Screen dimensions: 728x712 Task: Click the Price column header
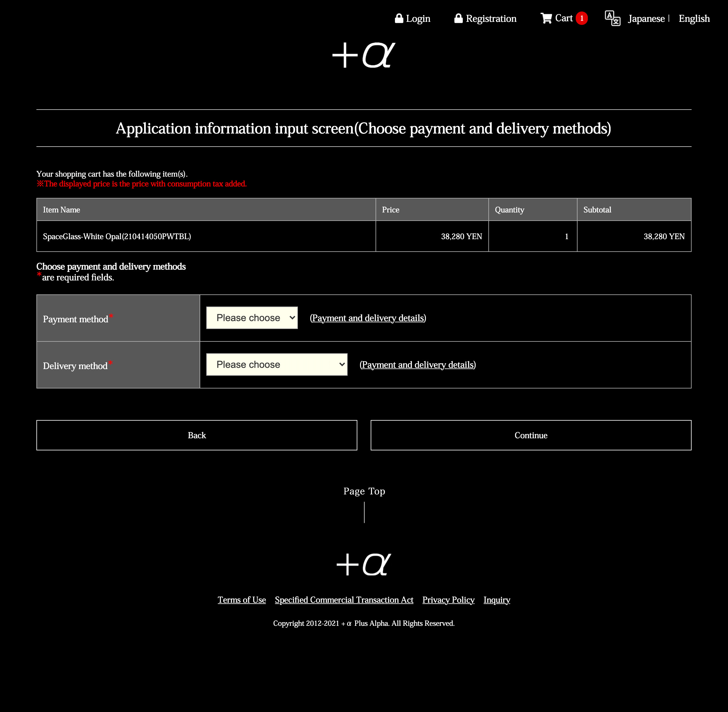[x=432, y=210]
